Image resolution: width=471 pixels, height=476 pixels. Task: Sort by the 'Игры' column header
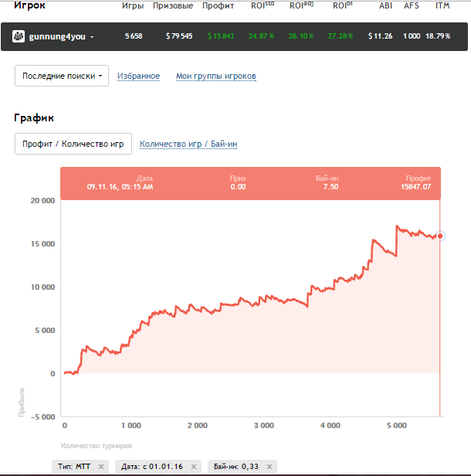coord(133,6)
